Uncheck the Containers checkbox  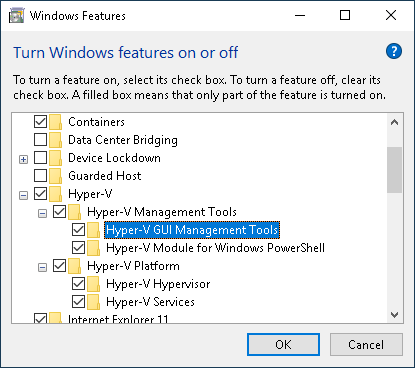pyautogui.click(x=40, y=122)
